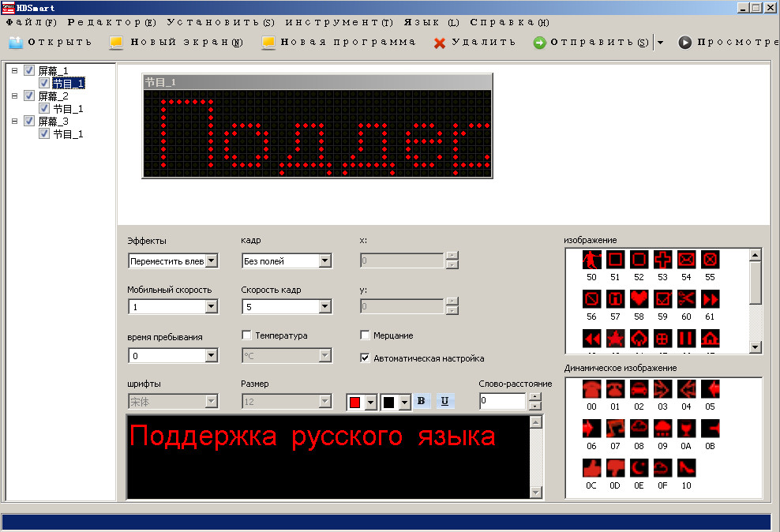This screenshot has height=532, width=780.
Task: Insert the car dynamic image 02
Action: coord(639,388)
